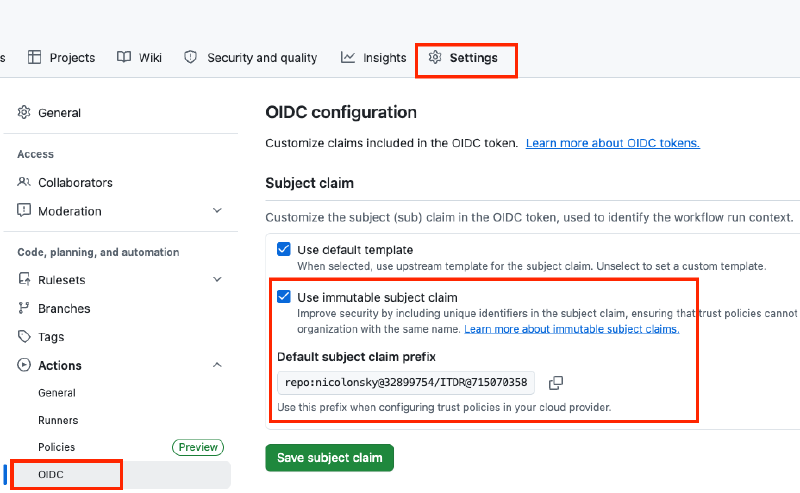Viewport: 800px width, 493px height.
Task: Click the Wiki book icon
Action: [x=124, y=57]
